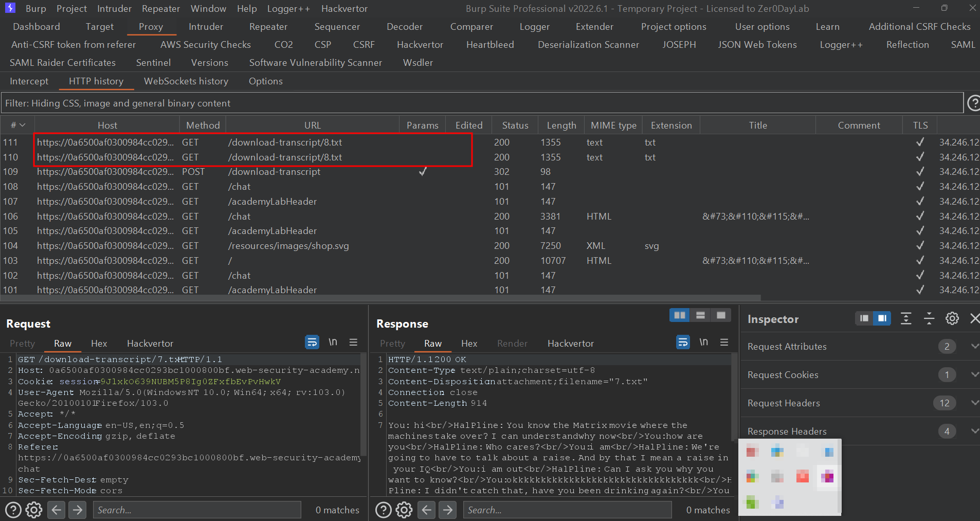Open the Intruder menu in menu bar
The width and height of the screenshot is (980, 521).
[x=114, y=9]
